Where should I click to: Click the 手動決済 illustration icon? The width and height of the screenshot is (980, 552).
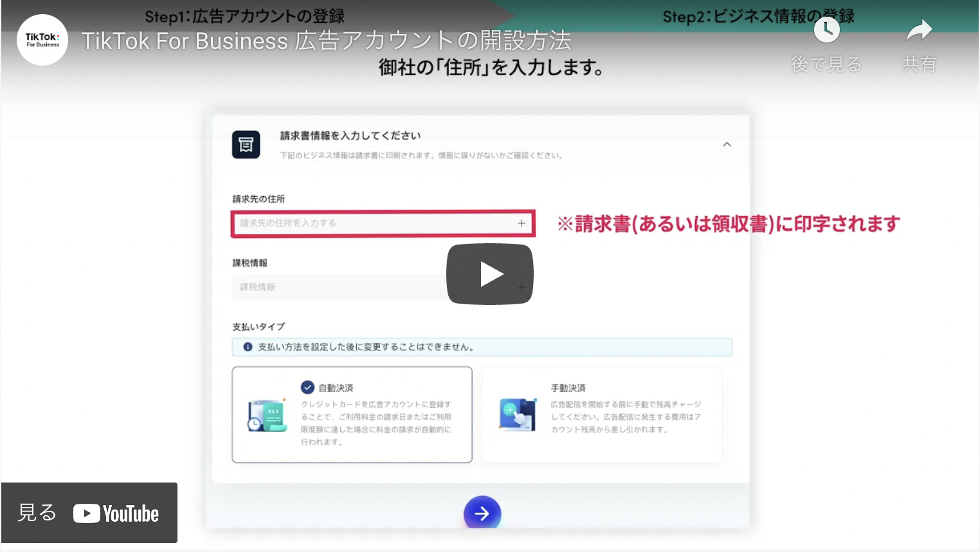point(518,415)
